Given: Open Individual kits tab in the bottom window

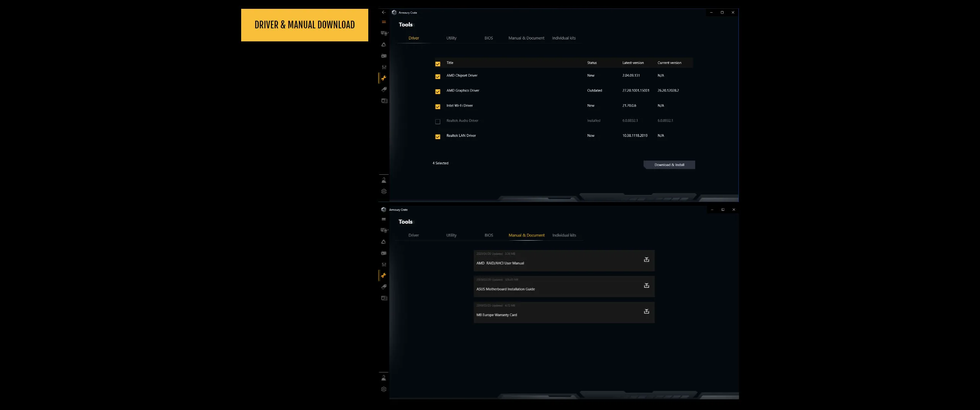Looking at the screenshot, I should tap(564, 235).
